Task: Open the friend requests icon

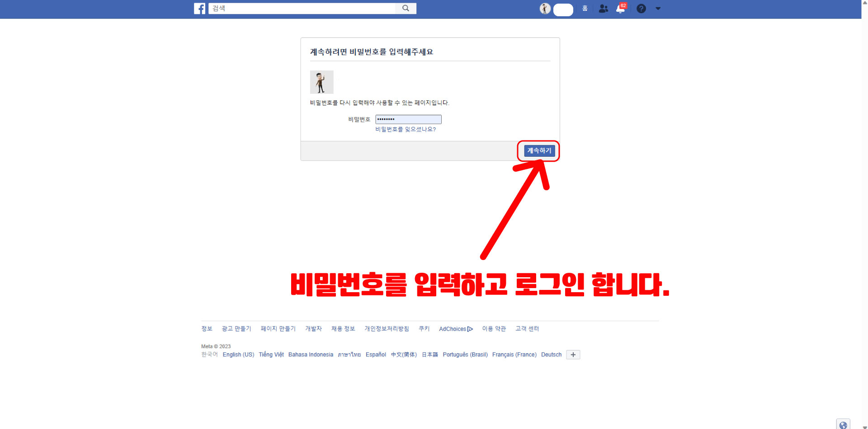Action: (603, 8)
